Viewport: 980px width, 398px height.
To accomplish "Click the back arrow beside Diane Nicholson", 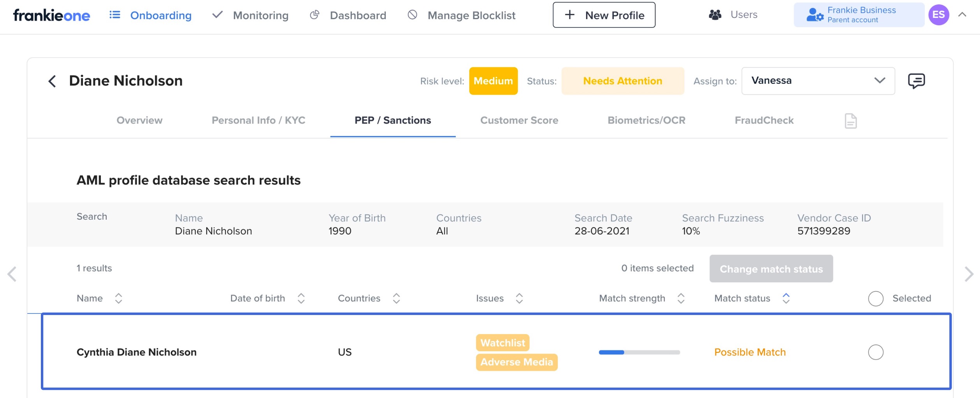I will (x=52, y=81).
